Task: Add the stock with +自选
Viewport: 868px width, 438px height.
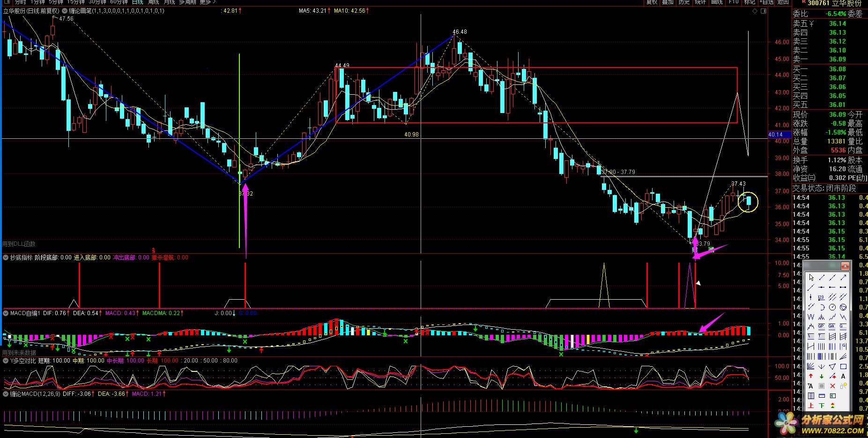Action: (766, 2)
